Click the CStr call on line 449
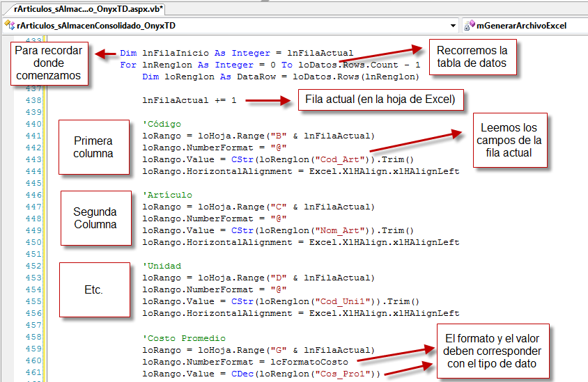 [242, 231]
